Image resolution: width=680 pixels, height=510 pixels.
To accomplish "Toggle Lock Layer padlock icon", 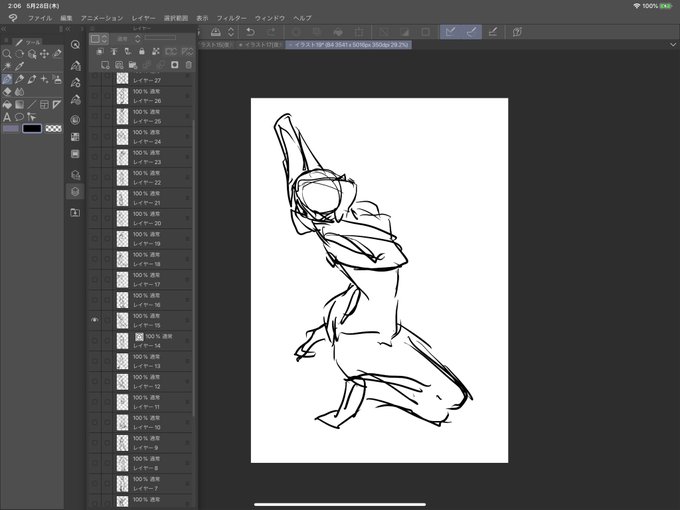I will 141,52.
